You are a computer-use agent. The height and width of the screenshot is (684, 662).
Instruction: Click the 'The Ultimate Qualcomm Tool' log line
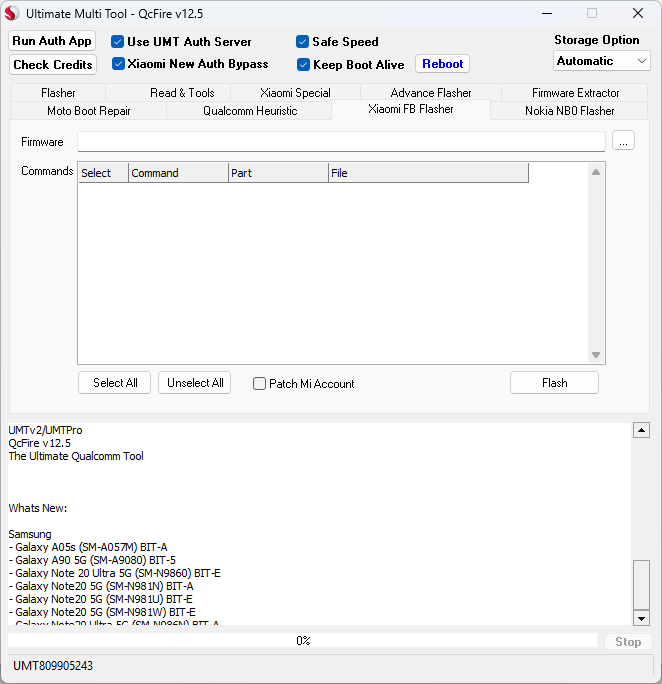76,456
